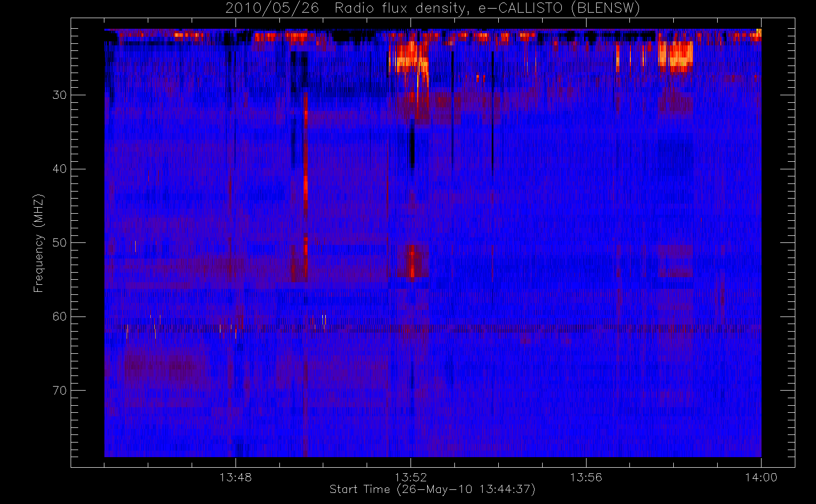Image resolution: width=816 pixels, height=504 pixels.
Task: Click the '2010/05/26' date in title
Action: 272,9
